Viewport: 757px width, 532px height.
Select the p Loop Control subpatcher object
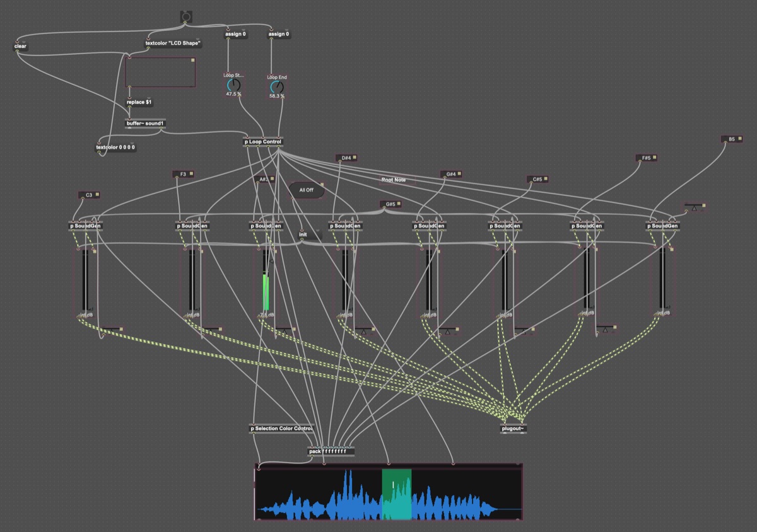click(x=263, y=142)
